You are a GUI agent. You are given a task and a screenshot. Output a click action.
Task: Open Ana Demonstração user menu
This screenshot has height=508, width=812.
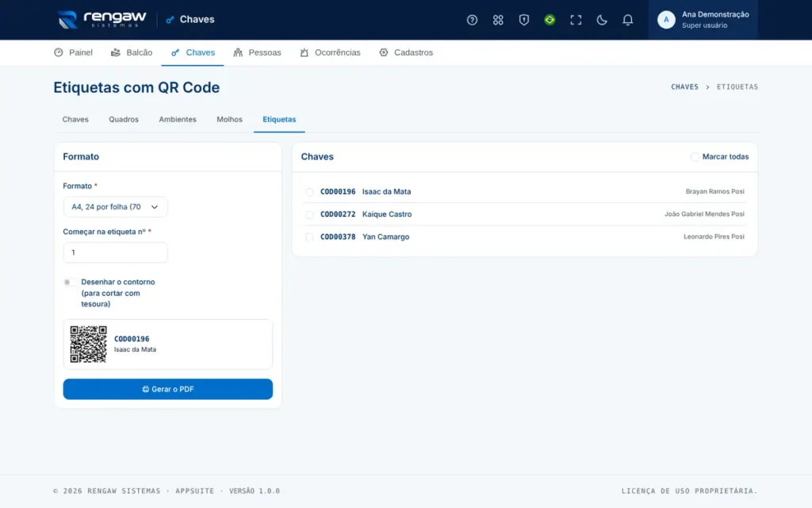(x=703, y=20)
